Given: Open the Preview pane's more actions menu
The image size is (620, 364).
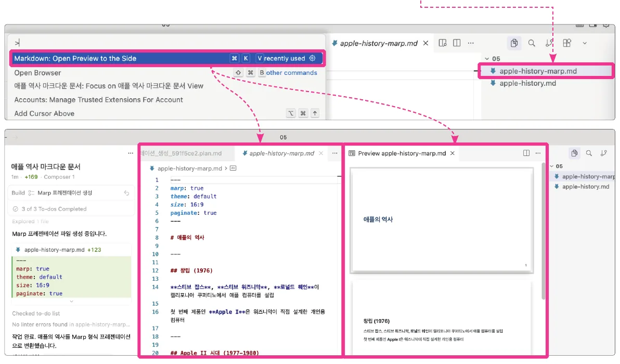Looking at the screenshot, I should 538,153.
